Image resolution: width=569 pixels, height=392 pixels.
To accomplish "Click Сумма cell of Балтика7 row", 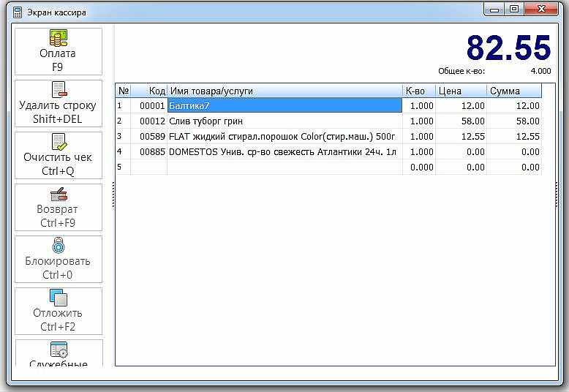I will tap(514, 106).
